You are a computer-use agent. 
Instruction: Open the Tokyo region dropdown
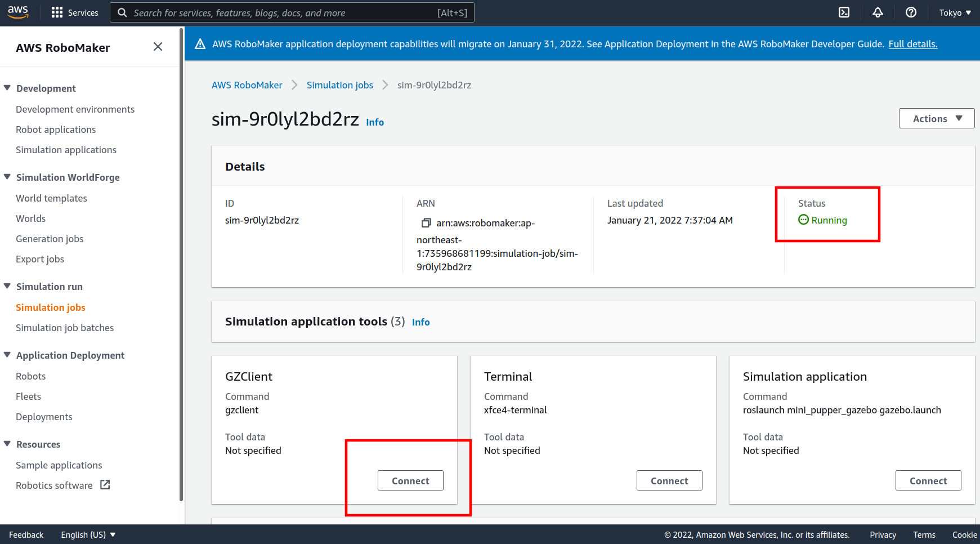(955, 12)
